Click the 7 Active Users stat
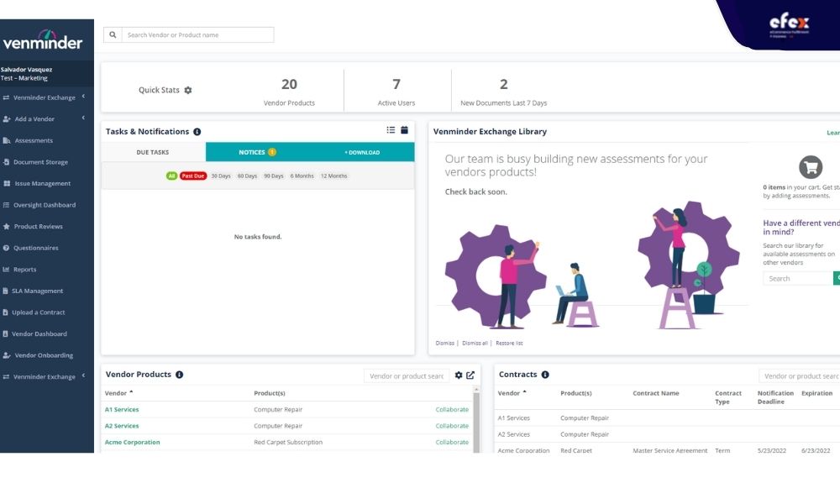 pyautogui.click(x=396, y=91)
